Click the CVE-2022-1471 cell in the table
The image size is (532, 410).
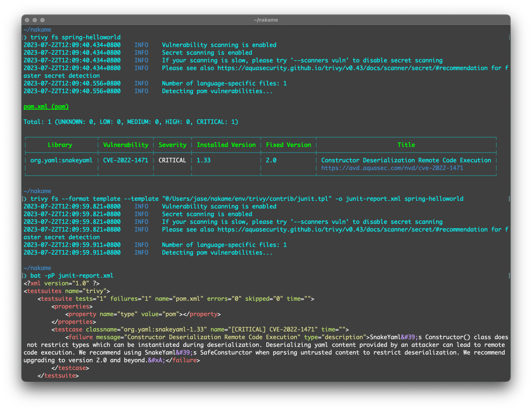pyautogui.click(x=125, y=160)
